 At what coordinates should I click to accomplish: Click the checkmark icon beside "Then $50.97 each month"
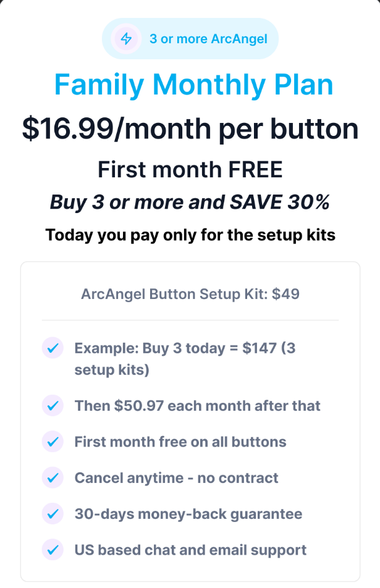point(53,406)
